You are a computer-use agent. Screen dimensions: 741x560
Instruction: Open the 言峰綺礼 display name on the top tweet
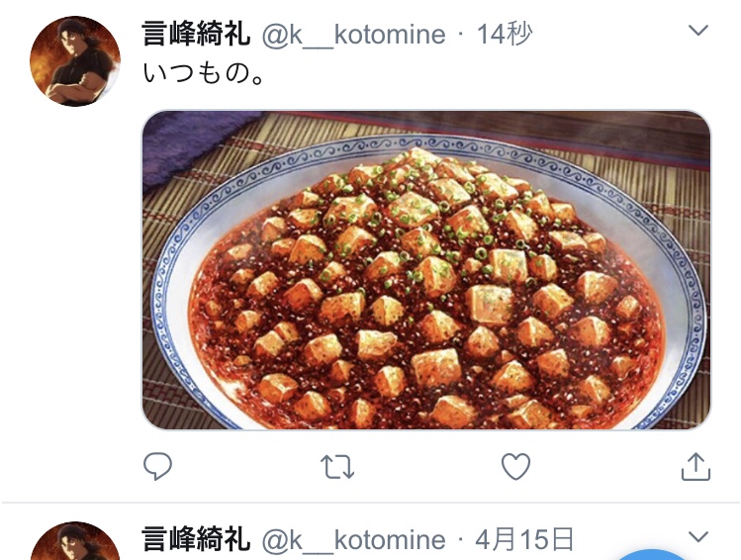click(196, 34)
